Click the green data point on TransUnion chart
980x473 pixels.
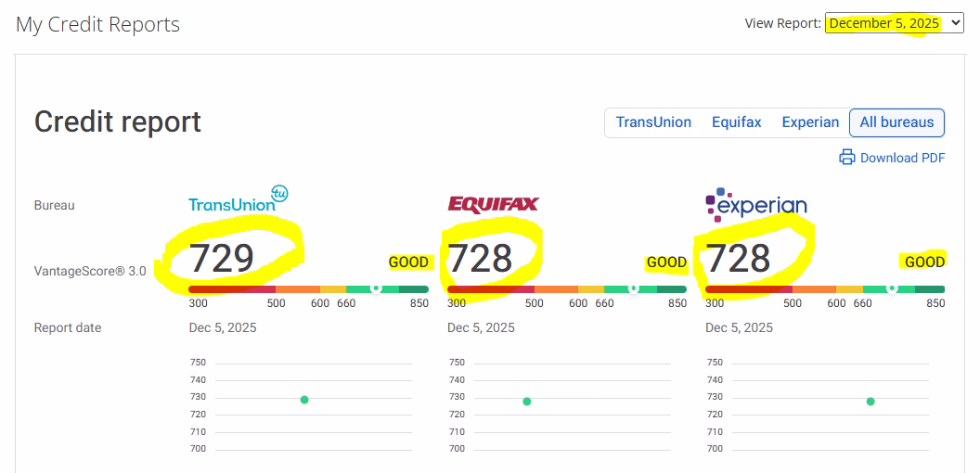(x=304, y=400)
